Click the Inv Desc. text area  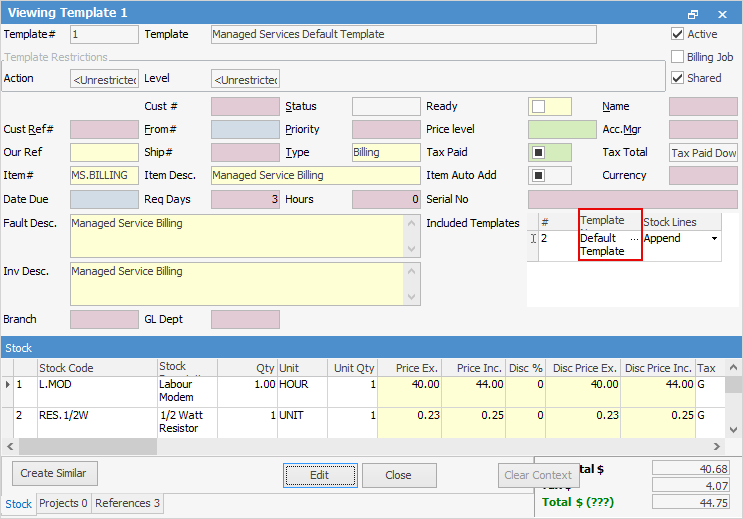[x=237, y=284]
